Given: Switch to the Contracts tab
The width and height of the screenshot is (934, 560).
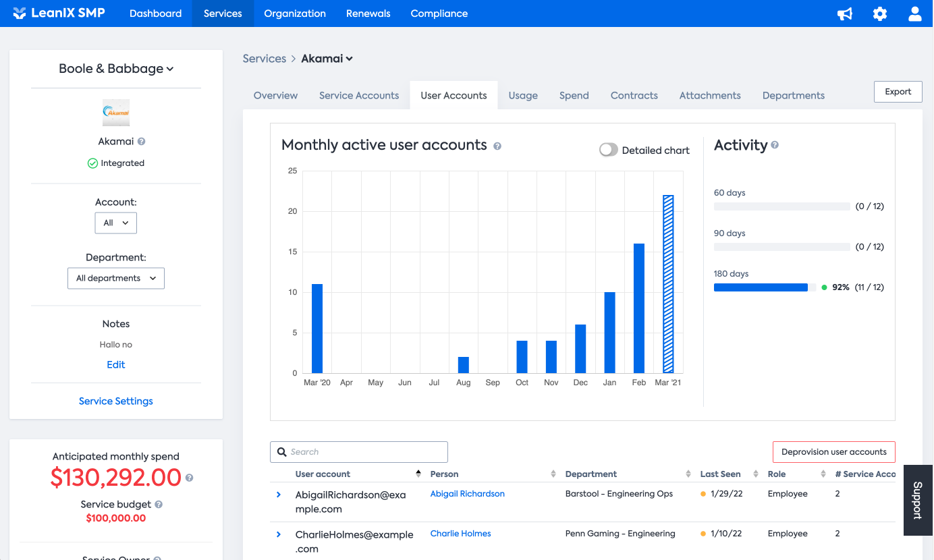Looking at the screenshot, I should coord(634,95).
